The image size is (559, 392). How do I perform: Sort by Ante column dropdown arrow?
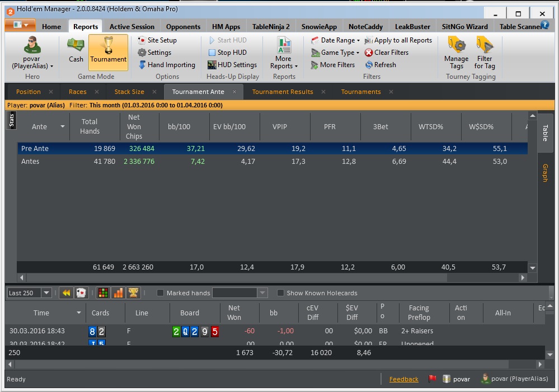click(x=63, y=126)
